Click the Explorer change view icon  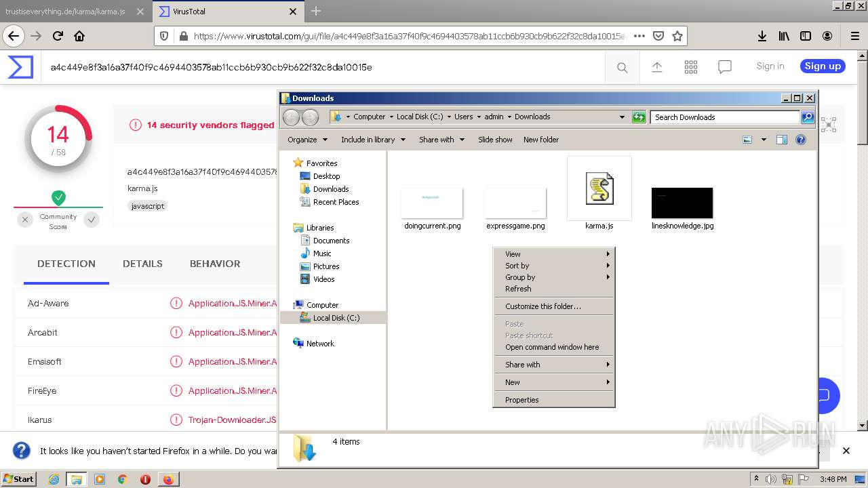(747, 140)
